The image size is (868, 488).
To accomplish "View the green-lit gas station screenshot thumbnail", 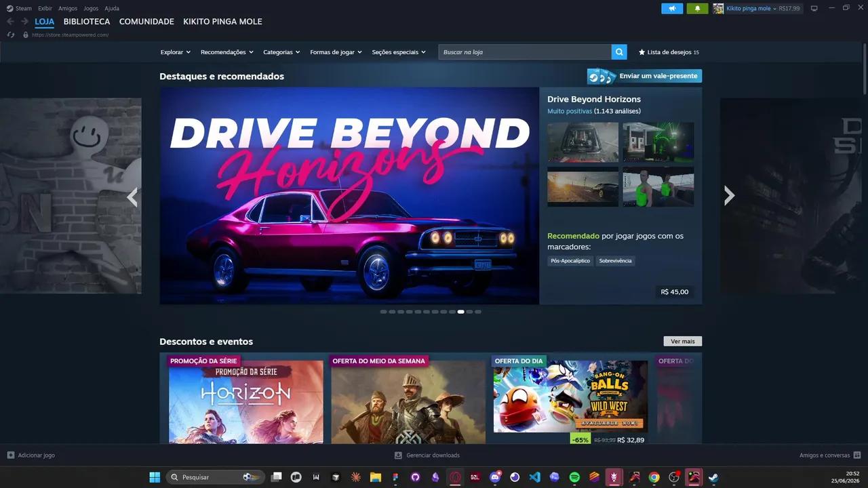I will click(658, 142).
